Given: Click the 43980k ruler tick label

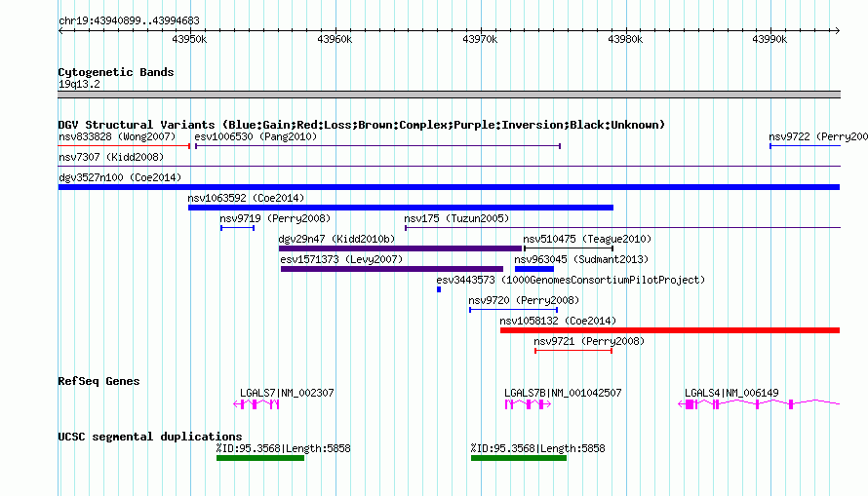Looking at the screenshot, I should 625,39.
